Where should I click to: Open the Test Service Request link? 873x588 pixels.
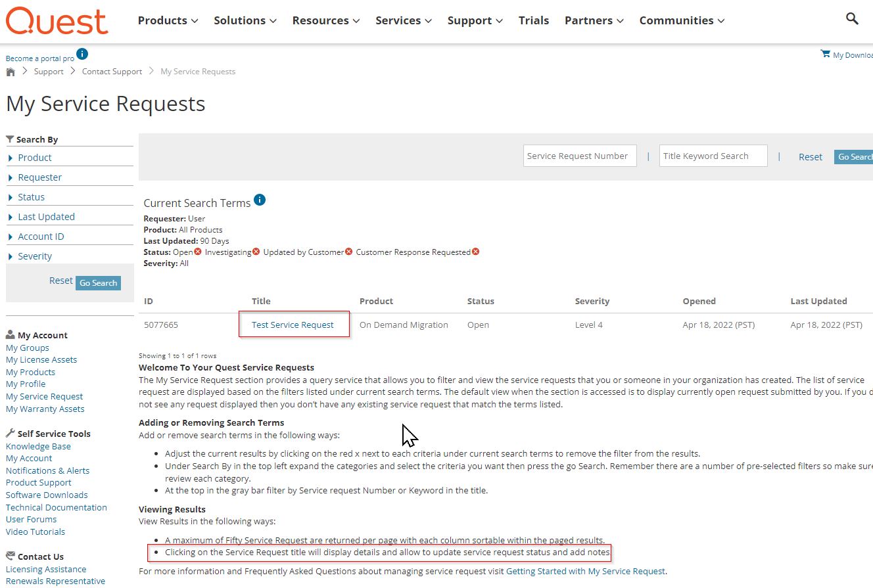click(x=293, y=325)
